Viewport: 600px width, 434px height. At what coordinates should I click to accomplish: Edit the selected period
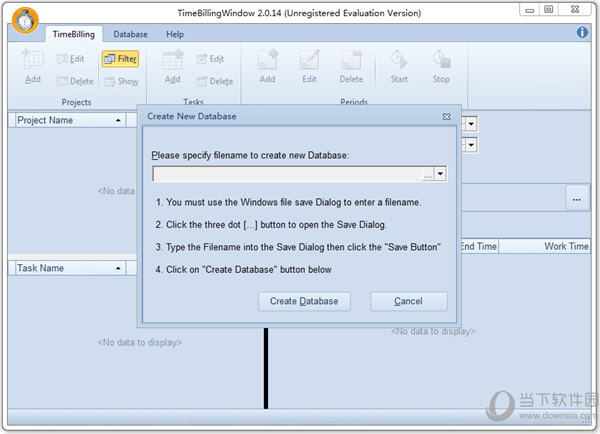[309, 66]
